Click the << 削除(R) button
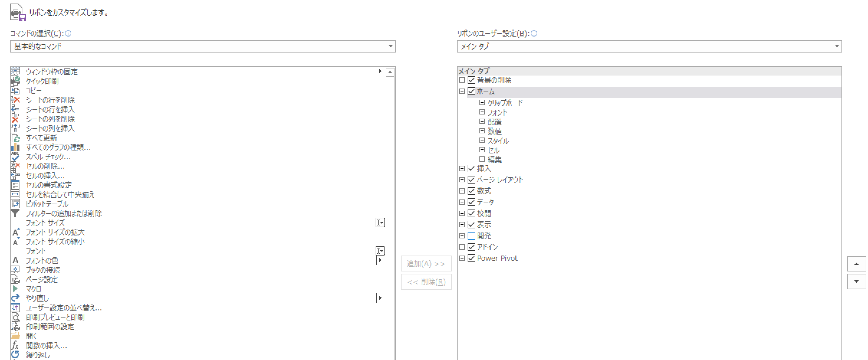 (x=426, y=282)
